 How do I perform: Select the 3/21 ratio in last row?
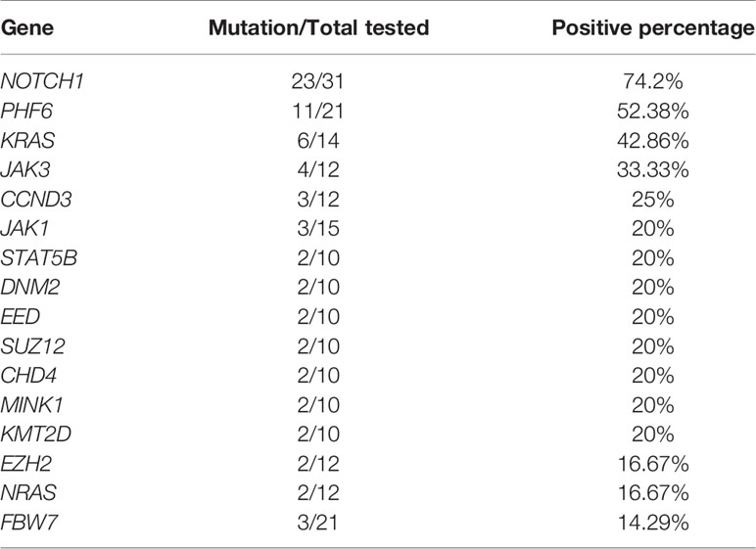[x=317, y=523]
